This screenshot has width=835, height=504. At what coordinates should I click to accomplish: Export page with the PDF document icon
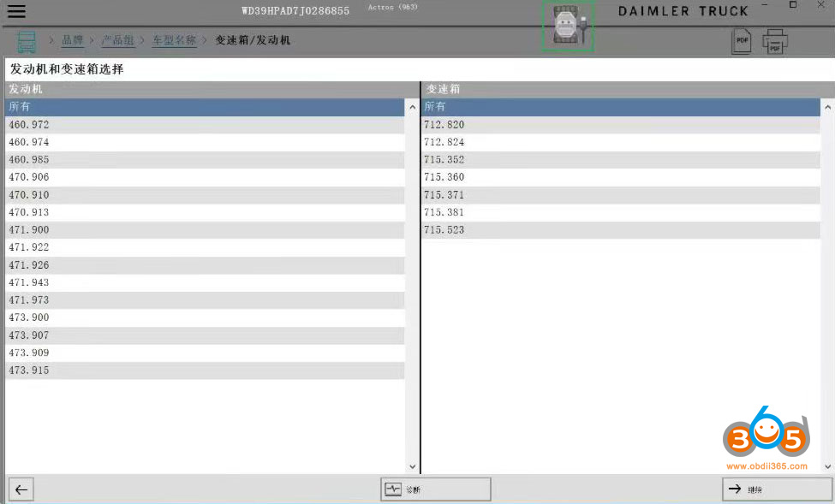tap(741, 41)
